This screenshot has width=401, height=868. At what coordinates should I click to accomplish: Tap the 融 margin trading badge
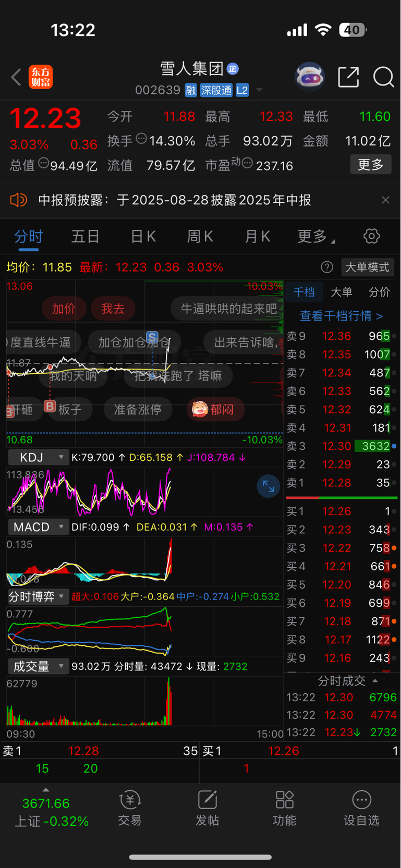tap(191, 90)
